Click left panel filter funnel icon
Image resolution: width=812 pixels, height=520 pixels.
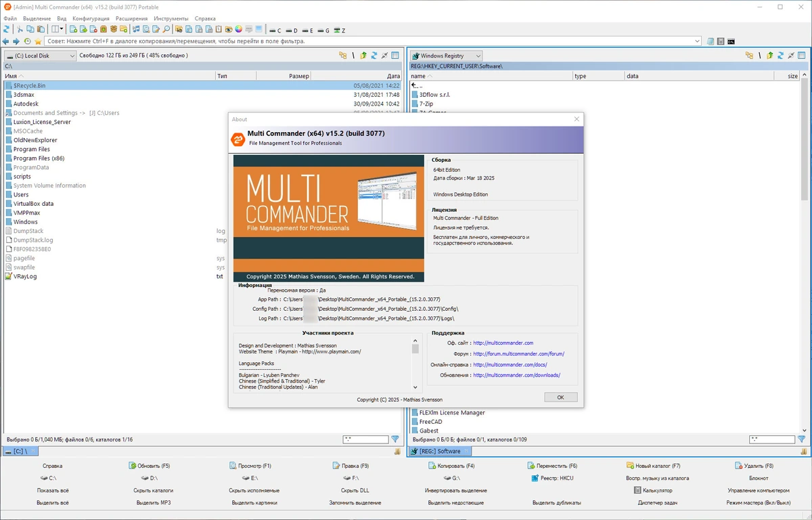[x=395, y=439]
